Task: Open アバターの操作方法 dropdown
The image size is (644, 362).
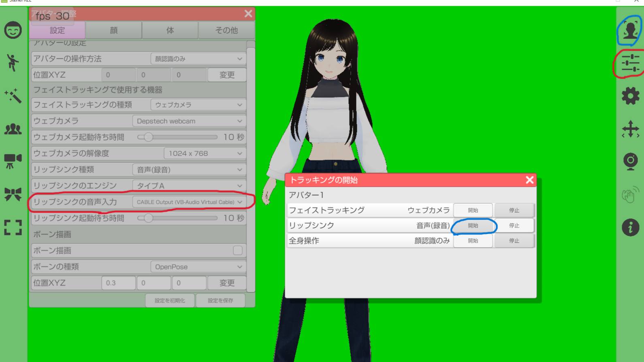Action: (x=198, y=59)
